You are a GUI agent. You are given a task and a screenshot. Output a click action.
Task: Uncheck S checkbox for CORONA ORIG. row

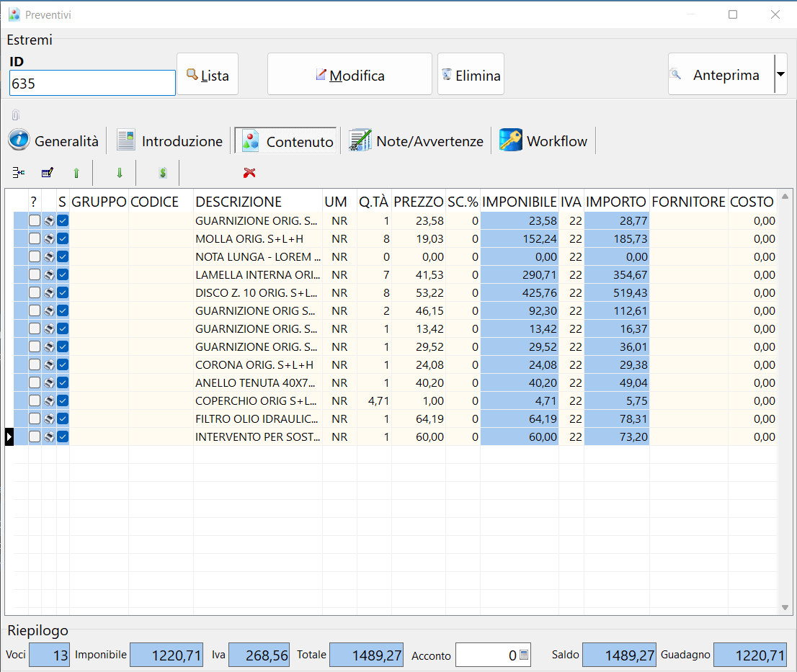tap(63, 364)
